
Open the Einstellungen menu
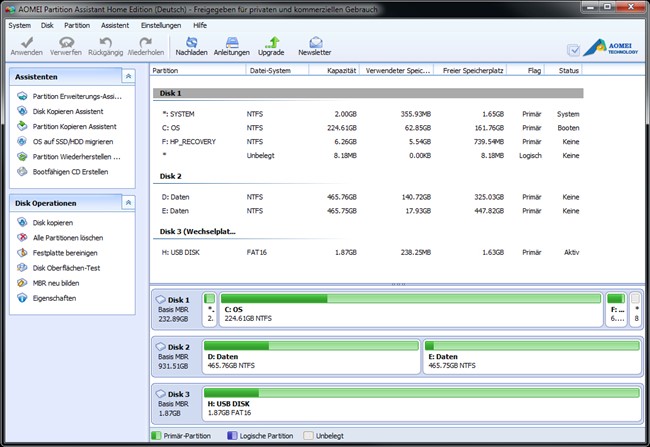coord(161,25)
